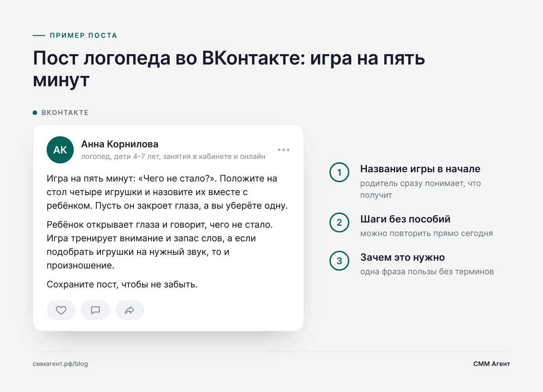The width and height of the screenshot is (543, 392).
Task: Click the СММ Агент brand label
Action: tap(492, 364)
